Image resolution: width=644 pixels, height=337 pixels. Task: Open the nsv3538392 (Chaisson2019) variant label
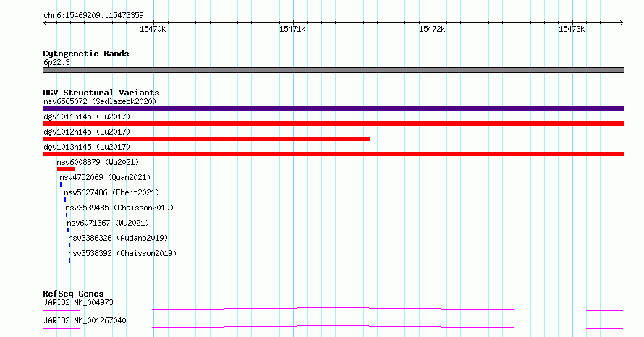[x=122, y=253]
